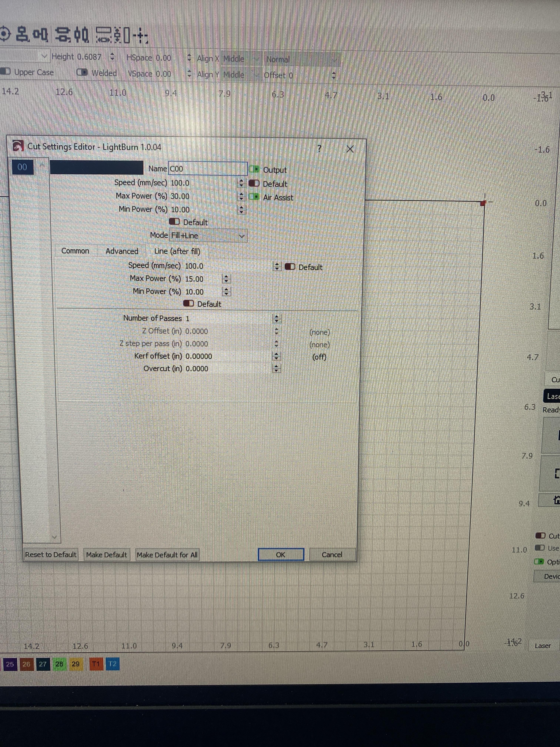The image size is (560, 747).
Task: Open the Align Y Middle dropdown
Action: (242, 75)
